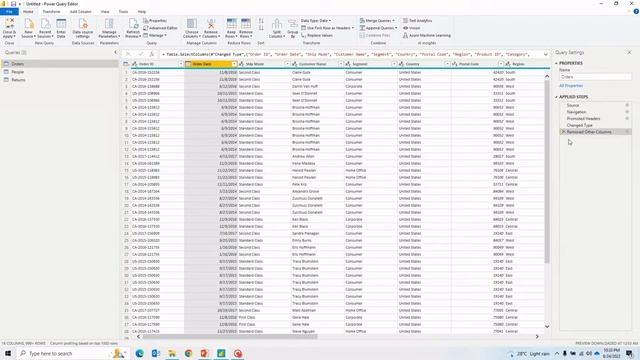
Task: Switch to the Help tab
Action: coord(142,12)
